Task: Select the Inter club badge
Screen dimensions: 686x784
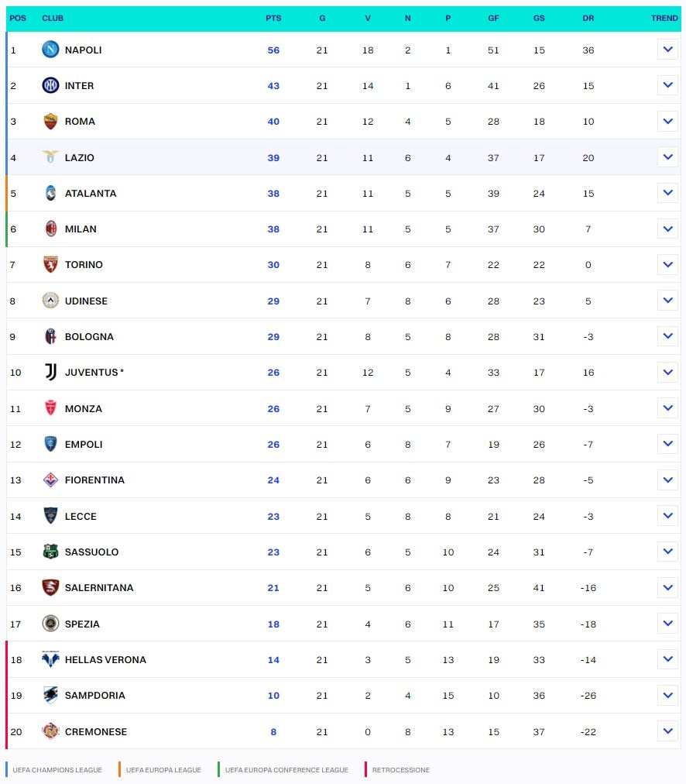Action: pos(50,85)
